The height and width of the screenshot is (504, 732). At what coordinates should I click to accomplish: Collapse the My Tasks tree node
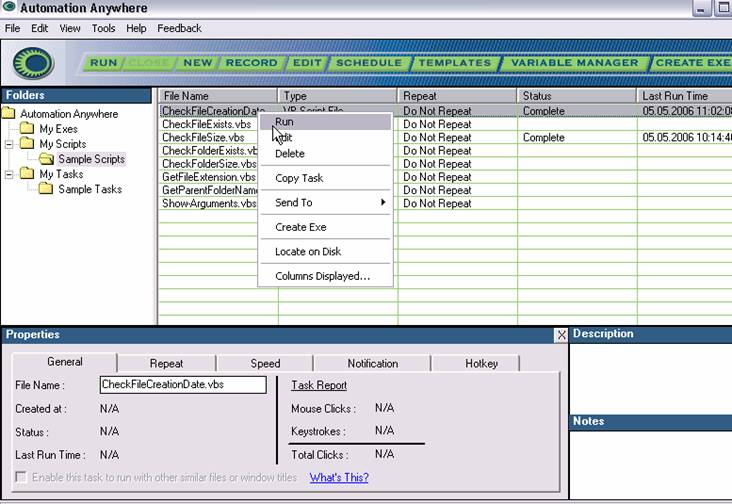tap(9, 175)
